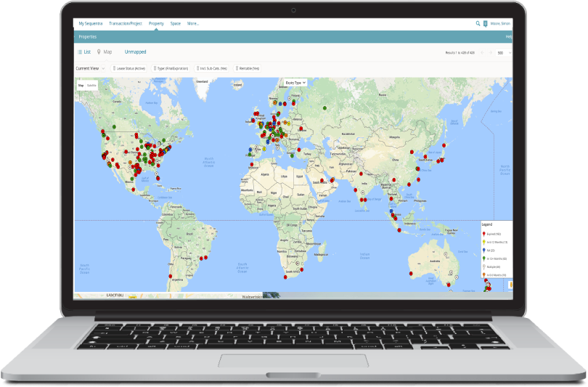Click the red marker in Morocco
This screenshot has height=387, width=588.
[x=252, y=164]
